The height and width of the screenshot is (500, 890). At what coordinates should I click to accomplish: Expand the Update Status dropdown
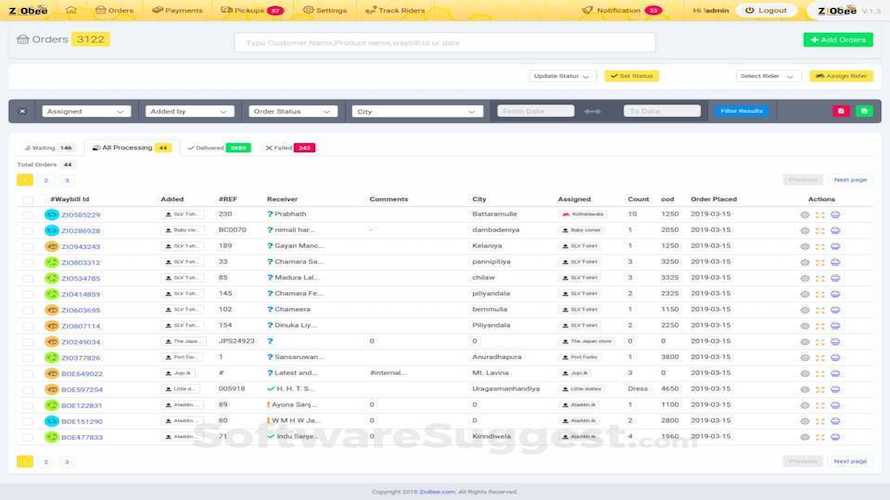click(561, 76)
